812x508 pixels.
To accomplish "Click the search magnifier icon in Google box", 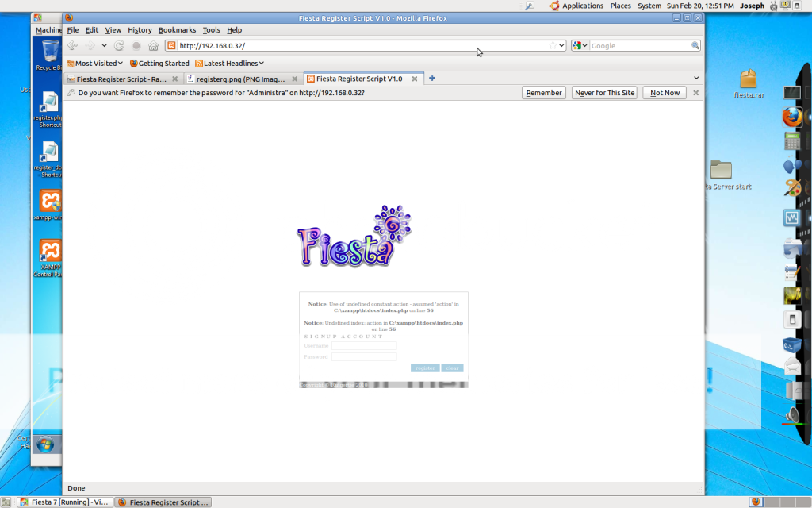I will [695, 46].
